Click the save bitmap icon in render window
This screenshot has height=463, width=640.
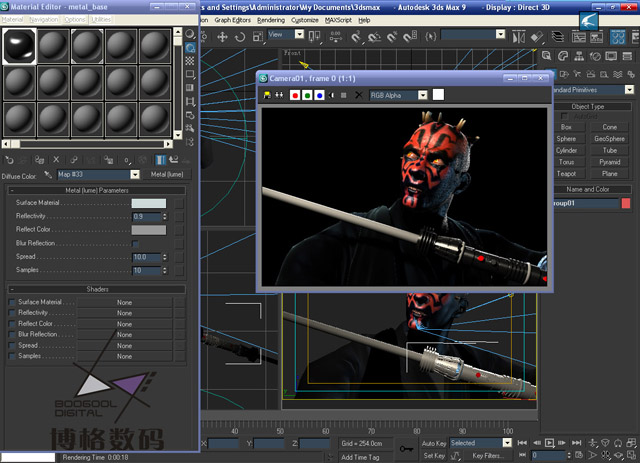click(x=267, y=95)
